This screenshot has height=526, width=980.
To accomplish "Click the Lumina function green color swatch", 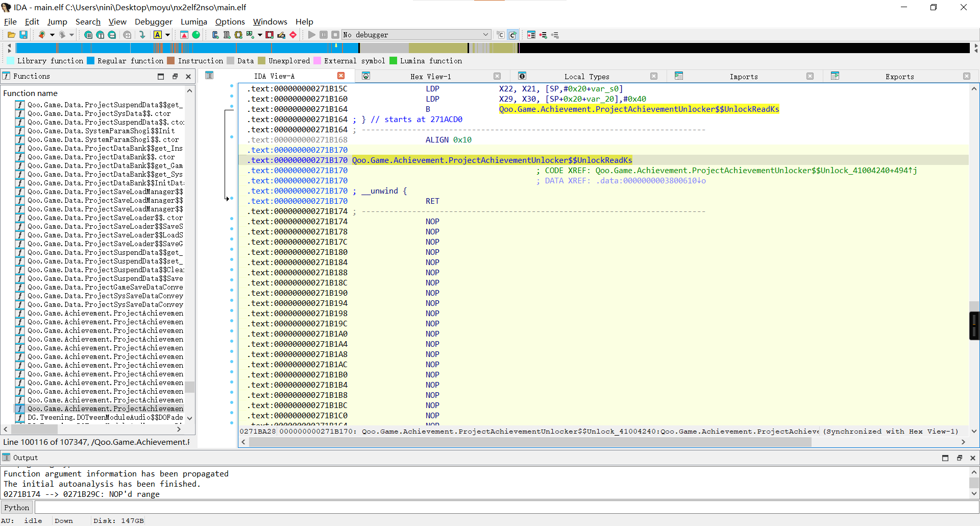I will point(394,61).
